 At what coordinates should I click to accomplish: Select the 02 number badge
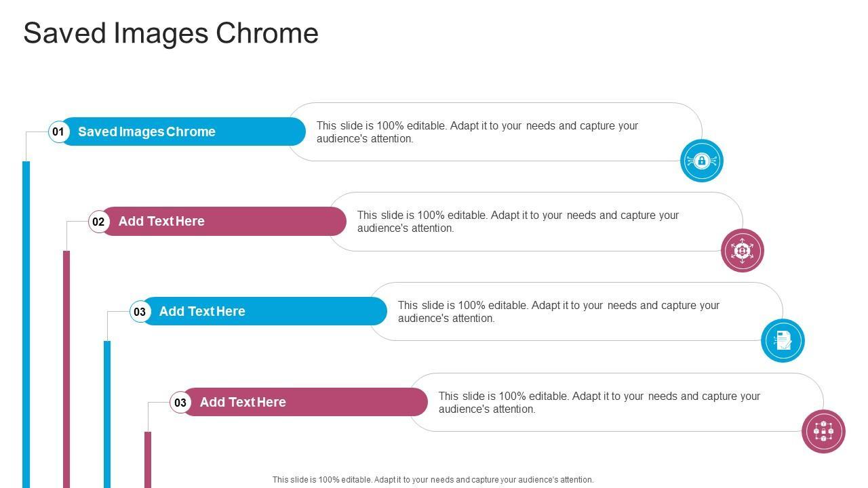tap(99, 222)
